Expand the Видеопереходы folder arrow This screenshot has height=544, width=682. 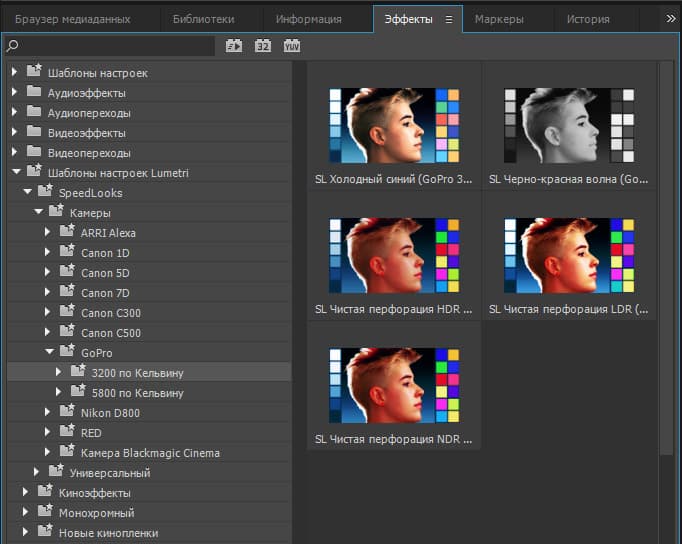[14, 152]
